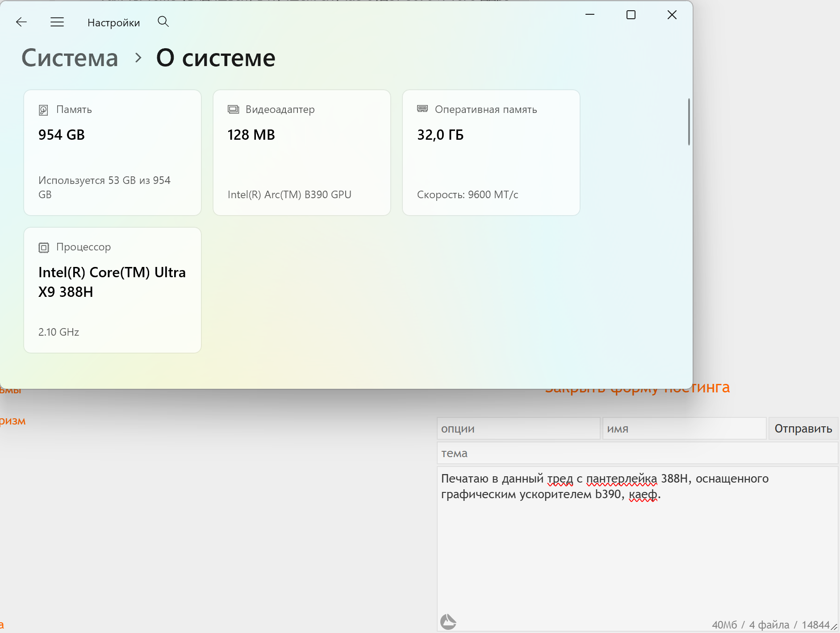Viewport: 840px width, 633px height.
Task: Click 'Intel(R) Core(TM) Ultra X9 388H' text
Action: (x=112, y=282)
